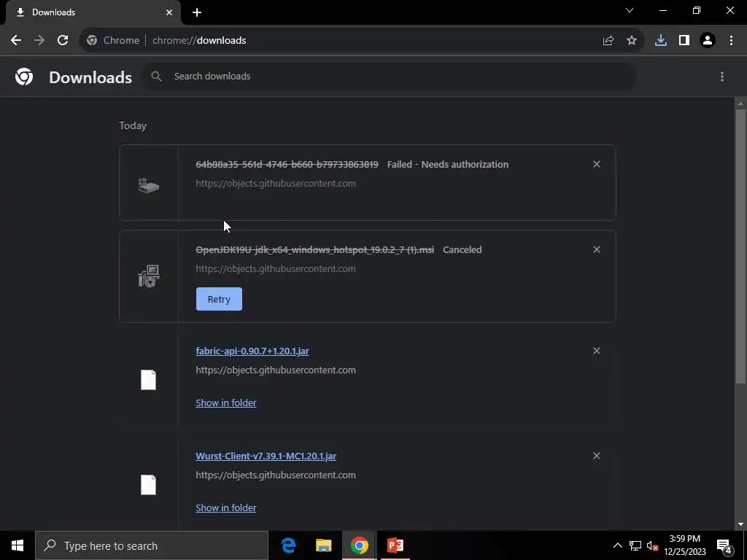The height and width of the screenshot is (560, 747).
Task: Select the Downloads browser tab
Action: coord(93,12)
